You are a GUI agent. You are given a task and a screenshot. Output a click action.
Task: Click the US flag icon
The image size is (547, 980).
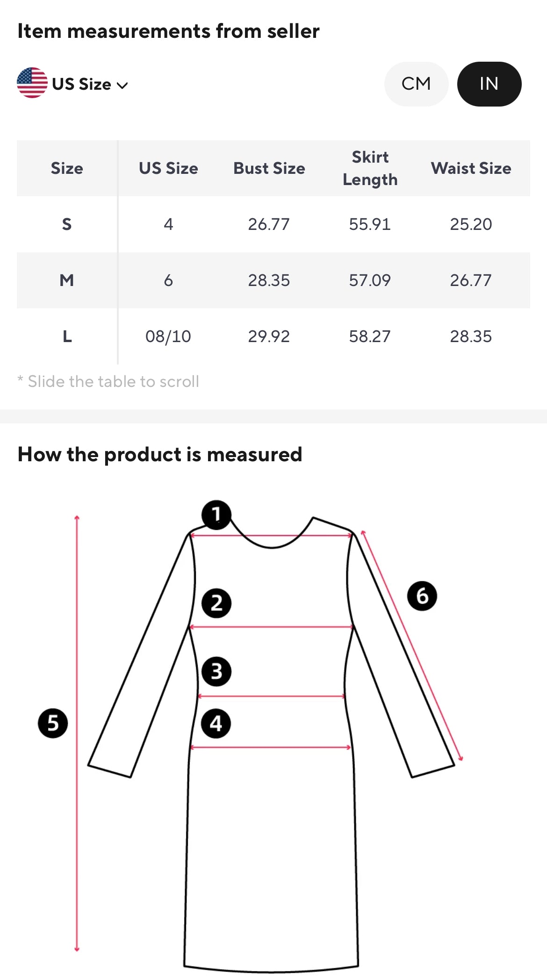pyautogui.click(x=32, y=83)
